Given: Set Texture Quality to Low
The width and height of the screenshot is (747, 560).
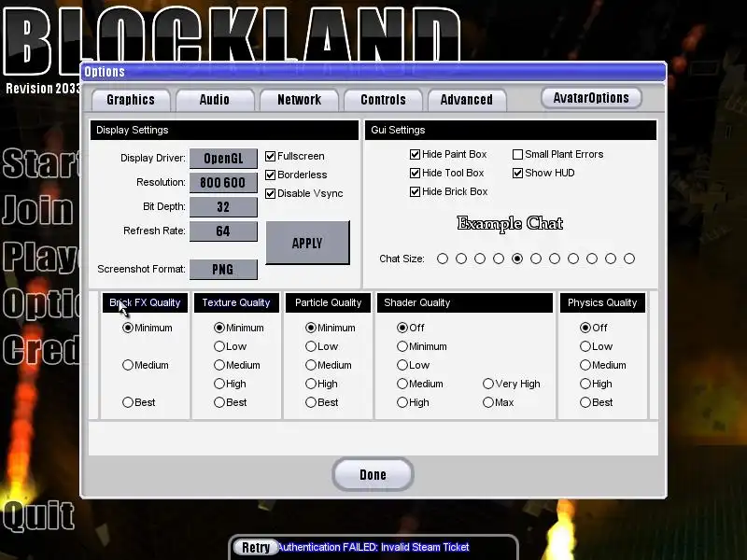Looking at the screenshot, I should pos(219,346).
